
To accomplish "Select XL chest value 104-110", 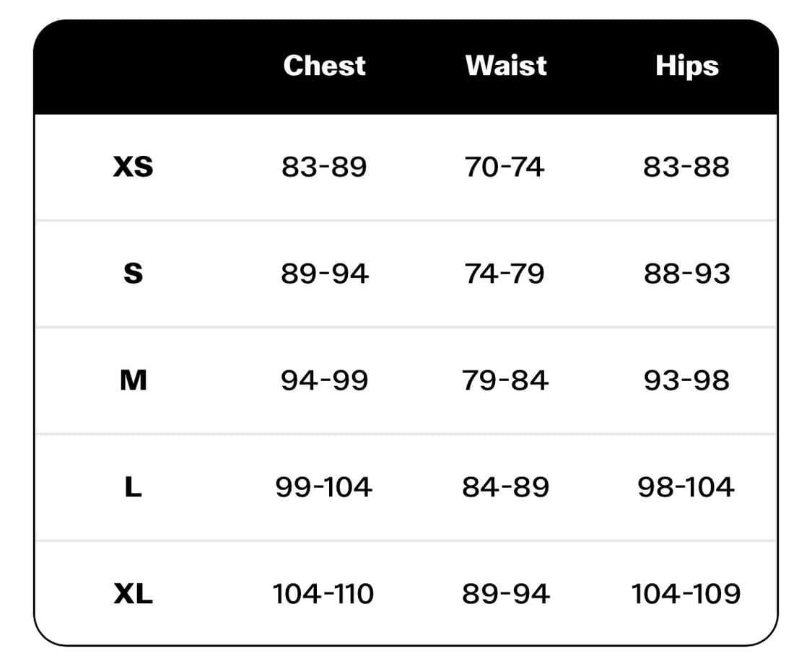I will [324, 594].
